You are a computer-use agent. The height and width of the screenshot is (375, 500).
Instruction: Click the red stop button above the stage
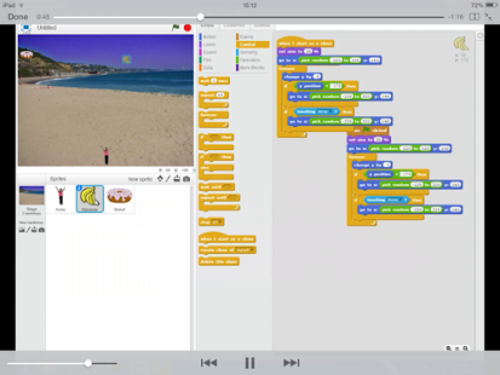click(188, 28)
